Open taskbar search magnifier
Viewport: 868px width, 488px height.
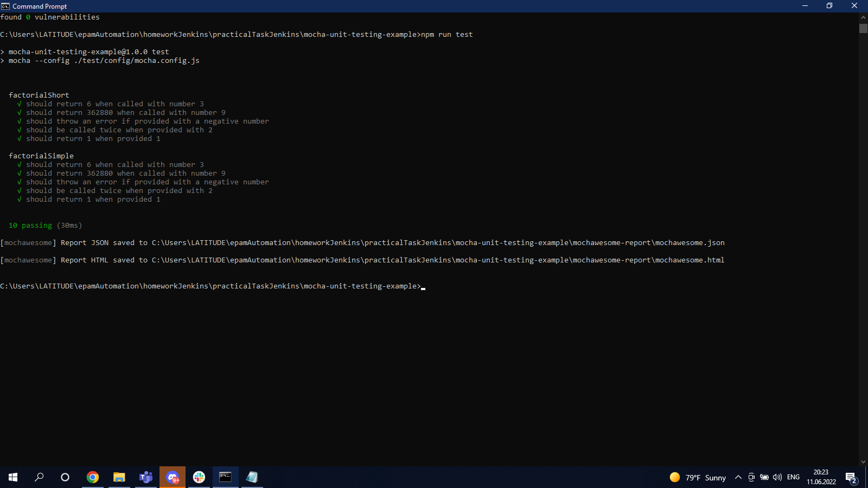click(39, 477)
